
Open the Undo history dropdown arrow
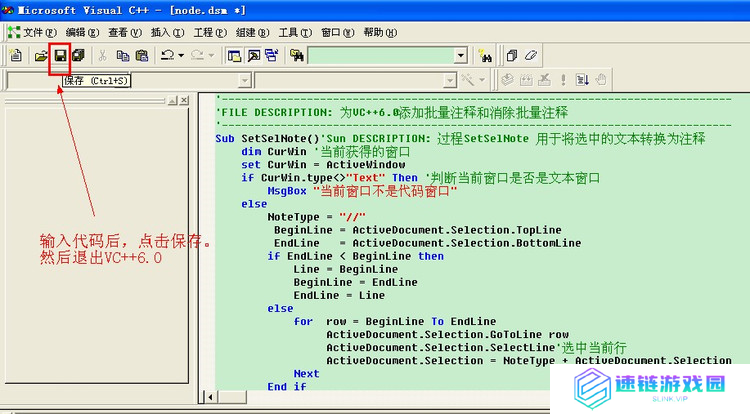tap(181, 56)
